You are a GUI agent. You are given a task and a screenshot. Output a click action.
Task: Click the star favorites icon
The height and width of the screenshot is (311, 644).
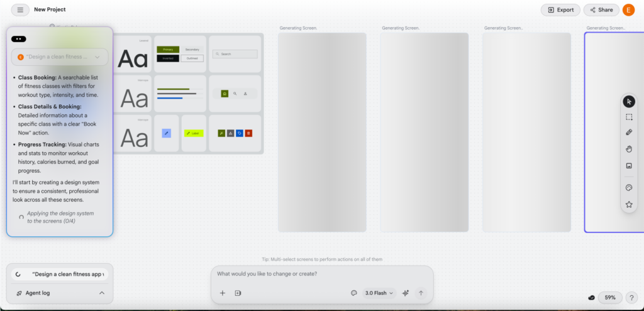tap(628, 204)
